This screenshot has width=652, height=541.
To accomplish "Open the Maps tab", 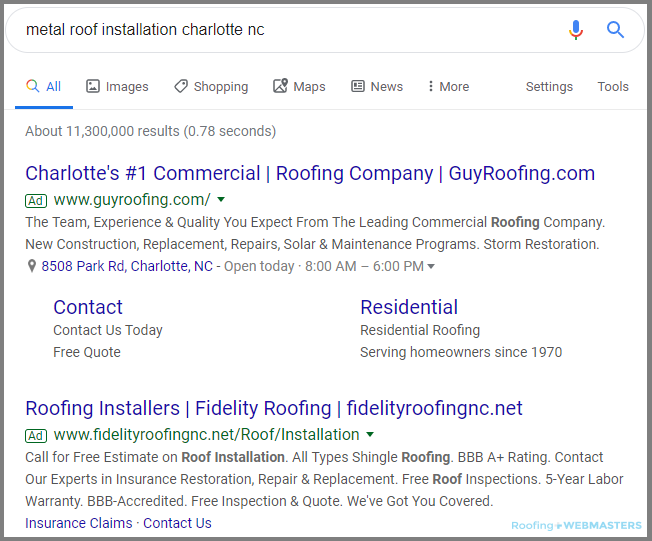I will [x=299, y=86].
